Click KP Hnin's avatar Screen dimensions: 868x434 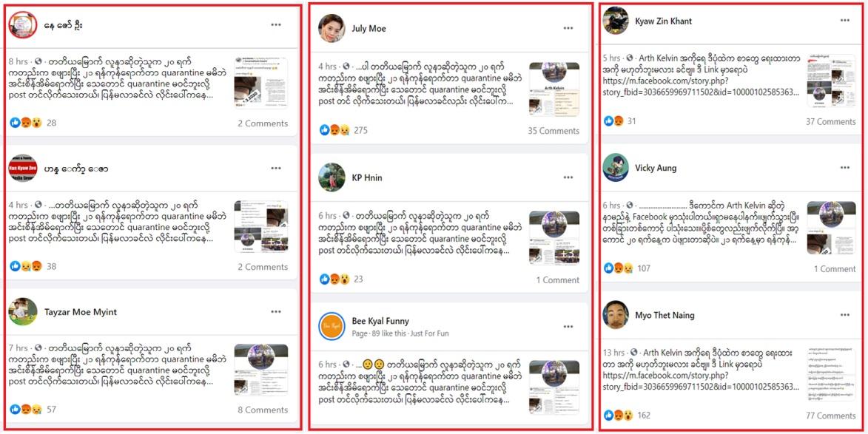(x=332, y=177)
